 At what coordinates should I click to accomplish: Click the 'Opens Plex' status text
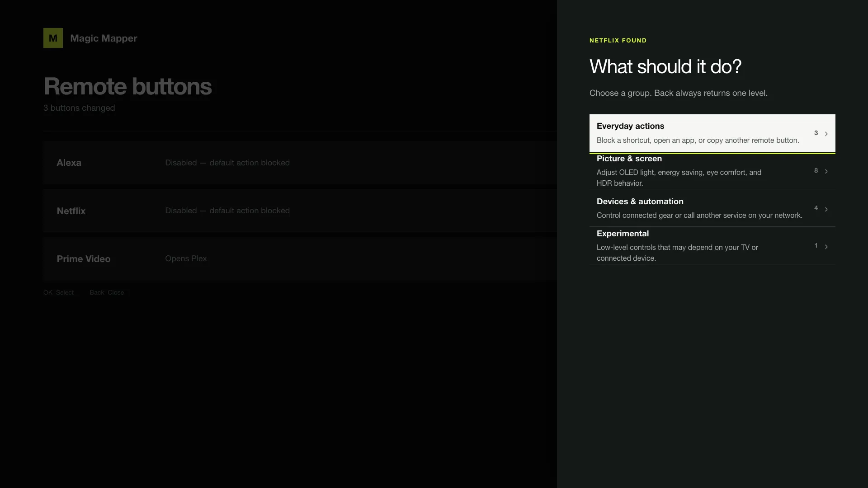(x=186, y=258)
